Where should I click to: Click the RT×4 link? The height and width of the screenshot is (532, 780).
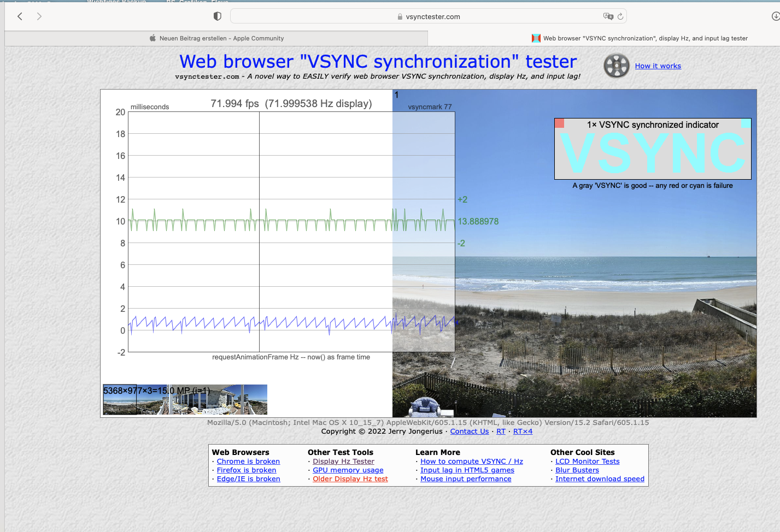coord(523,431)
